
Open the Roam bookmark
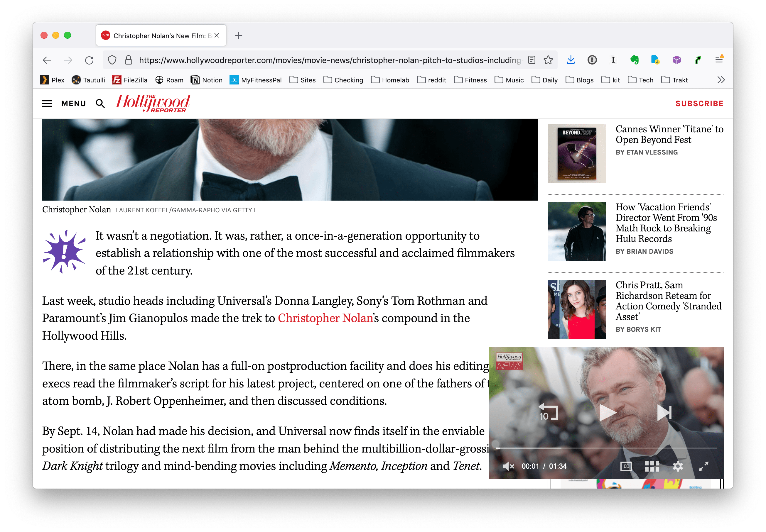point(169,80)
